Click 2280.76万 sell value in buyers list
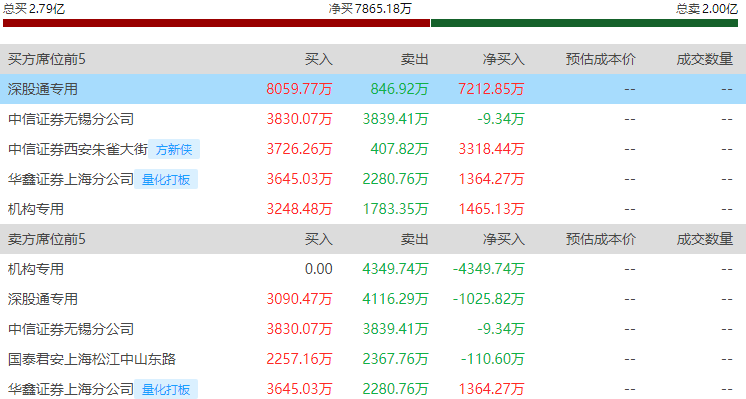 395,179
